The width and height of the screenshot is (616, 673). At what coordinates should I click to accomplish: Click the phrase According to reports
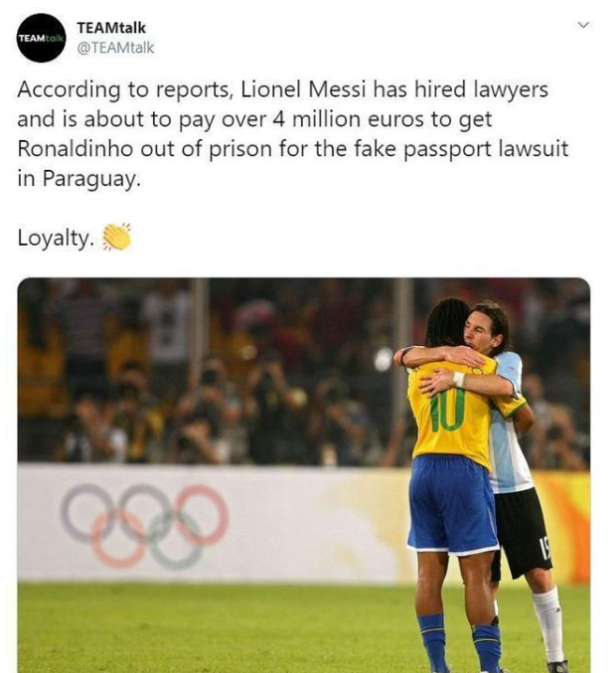[x=124, y=90]
